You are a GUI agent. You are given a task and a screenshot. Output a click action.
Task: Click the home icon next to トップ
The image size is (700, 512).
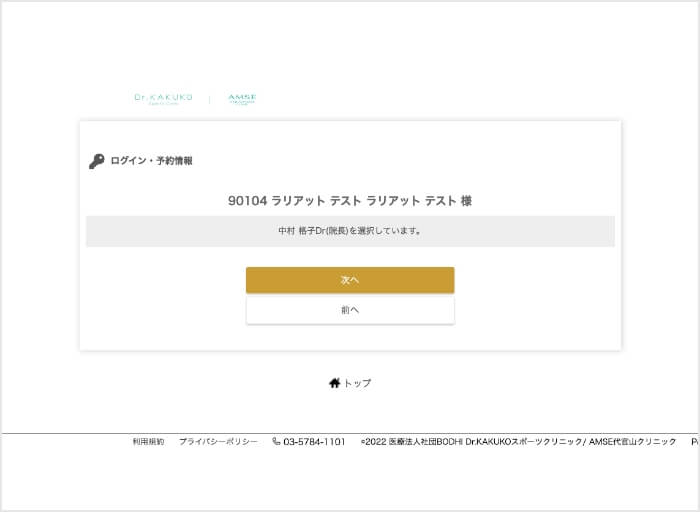[334, 383]
